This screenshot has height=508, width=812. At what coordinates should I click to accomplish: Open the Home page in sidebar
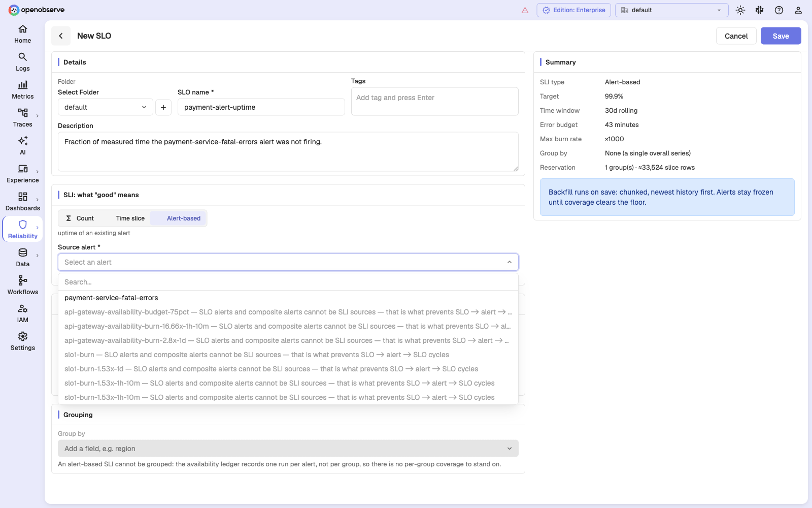click(22, 34)
